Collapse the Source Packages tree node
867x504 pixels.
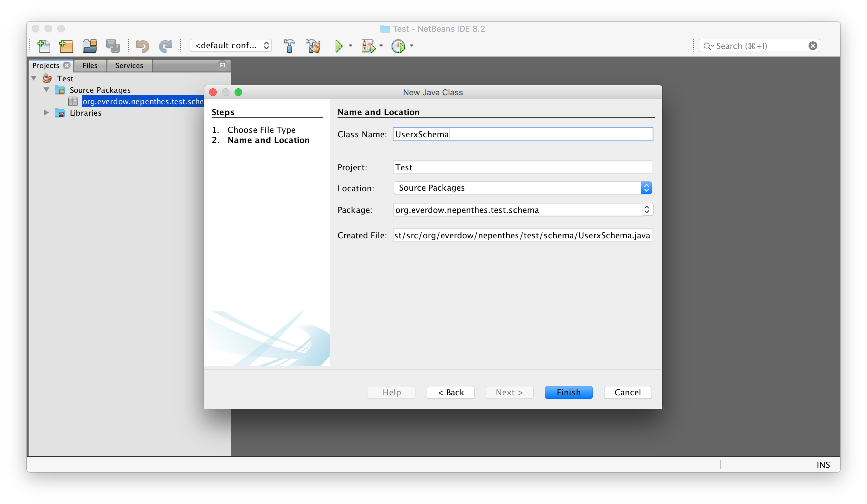point(46,90)
